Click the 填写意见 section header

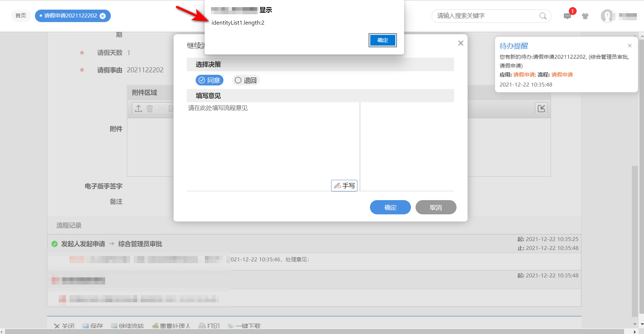(x=320, y=96)
